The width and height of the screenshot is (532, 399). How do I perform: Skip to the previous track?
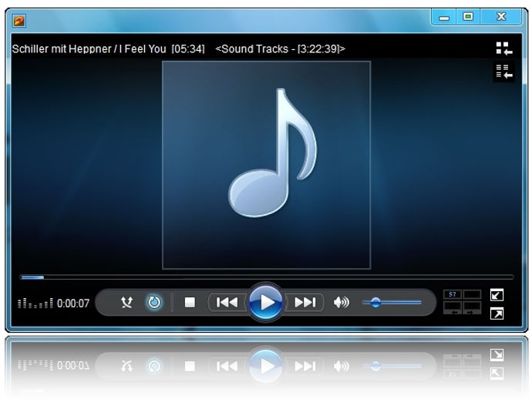point(227,302)
